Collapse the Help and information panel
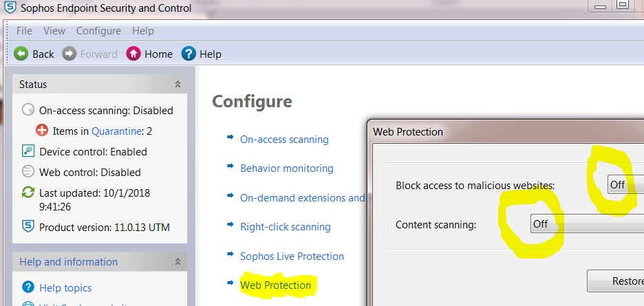 coord(178,261)
